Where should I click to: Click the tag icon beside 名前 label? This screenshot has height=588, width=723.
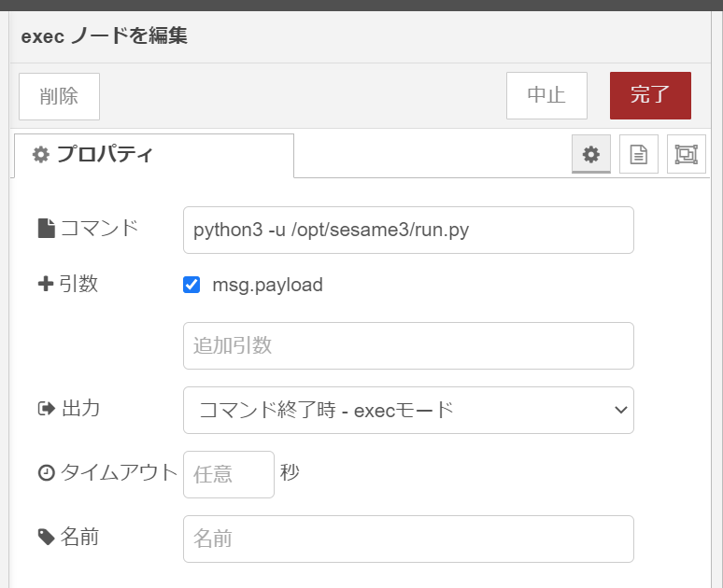coord(46,537)
